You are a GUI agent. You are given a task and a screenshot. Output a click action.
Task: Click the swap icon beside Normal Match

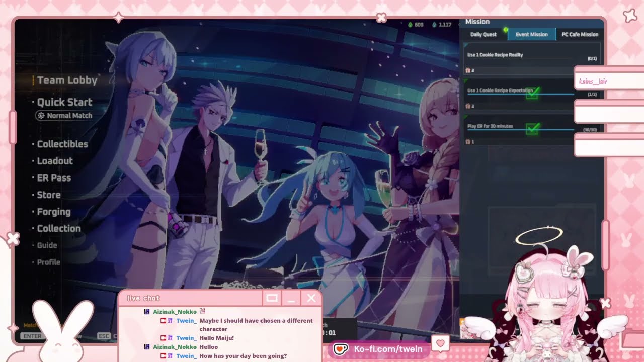click(41, 116)
